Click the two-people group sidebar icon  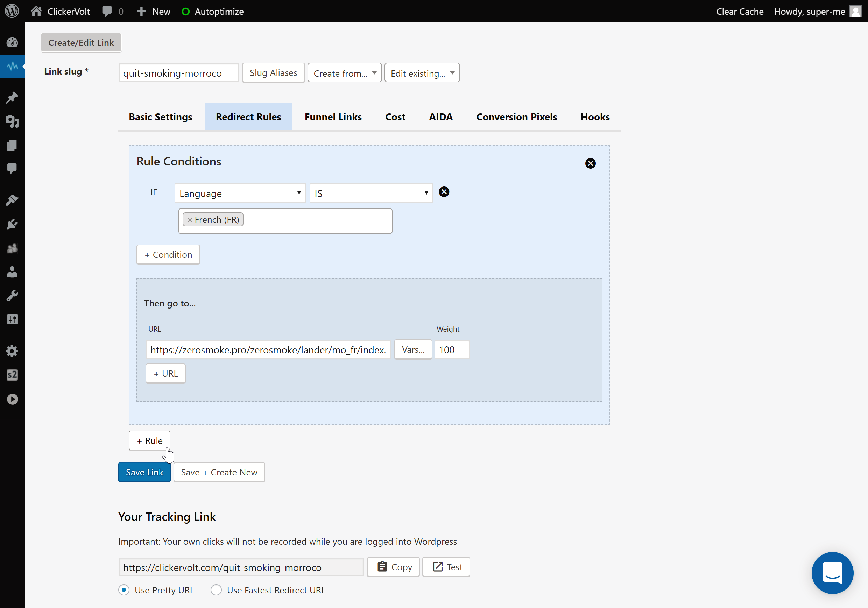13,248
